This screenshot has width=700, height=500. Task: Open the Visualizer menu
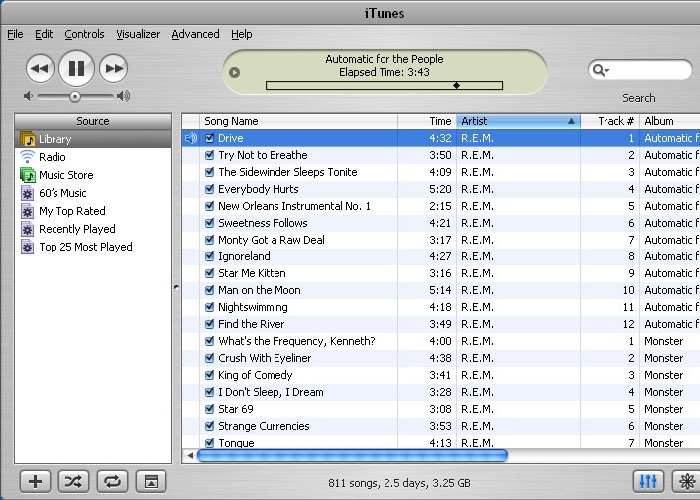(138, 34)
